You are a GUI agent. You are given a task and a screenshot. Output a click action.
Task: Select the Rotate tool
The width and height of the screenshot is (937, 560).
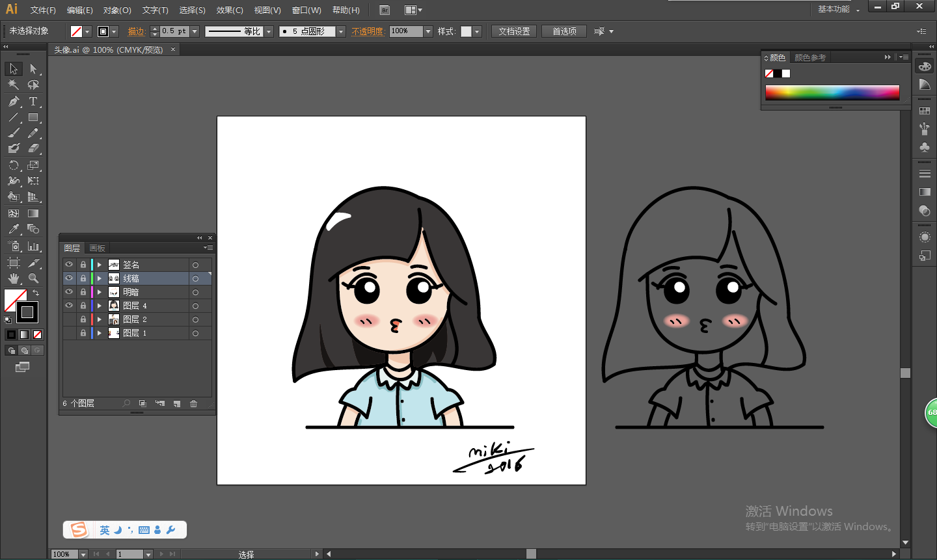14,165
